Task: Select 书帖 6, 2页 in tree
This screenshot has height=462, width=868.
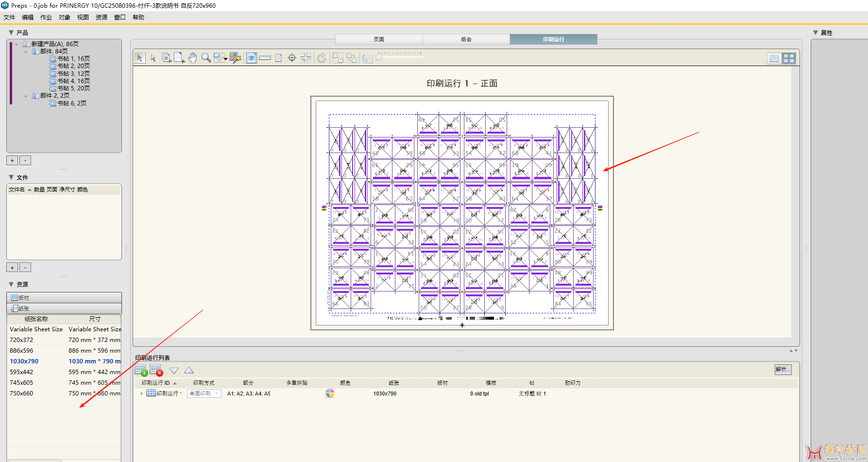Action: click(x=68, y=103)
